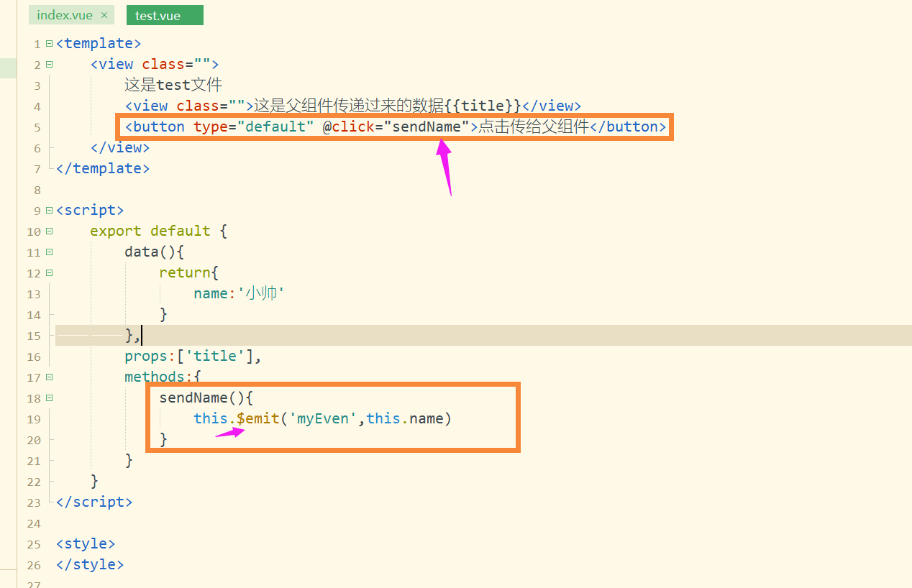Click the button label "点击传给父组件"
Image resolution: width=912 pixels, height=588 pixels.
[534, 127]
